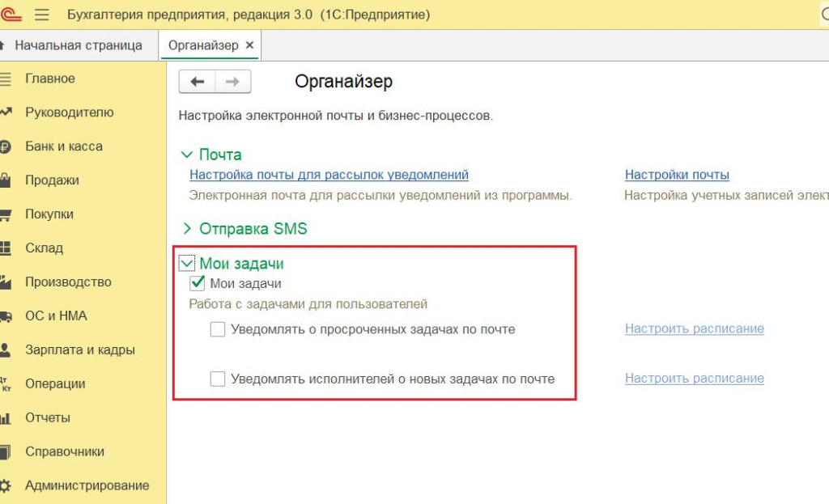Collapse the Мои задачи section chevron

click(187, 263)
